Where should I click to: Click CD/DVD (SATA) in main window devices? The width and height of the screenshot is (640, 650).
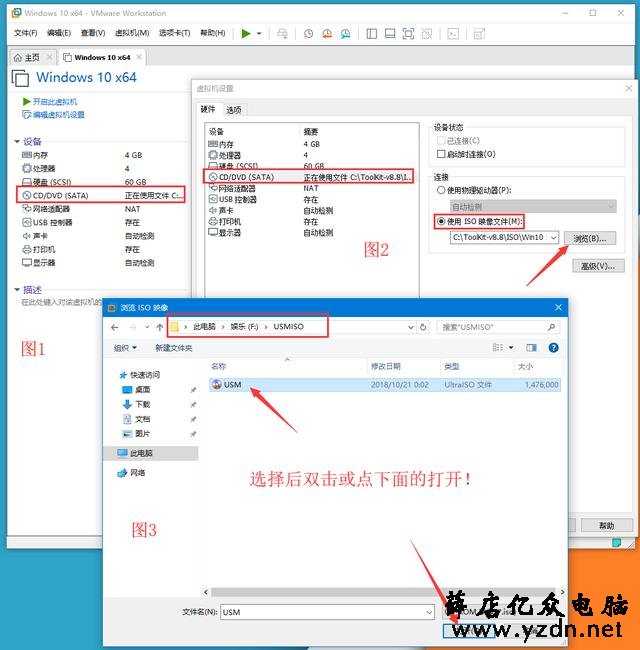[x=100, y=195]
